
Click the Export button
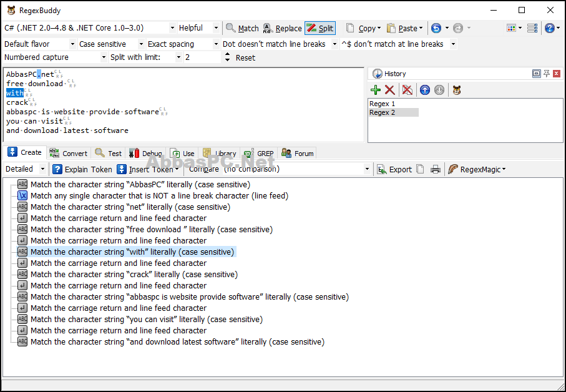[x=394, y=169]
